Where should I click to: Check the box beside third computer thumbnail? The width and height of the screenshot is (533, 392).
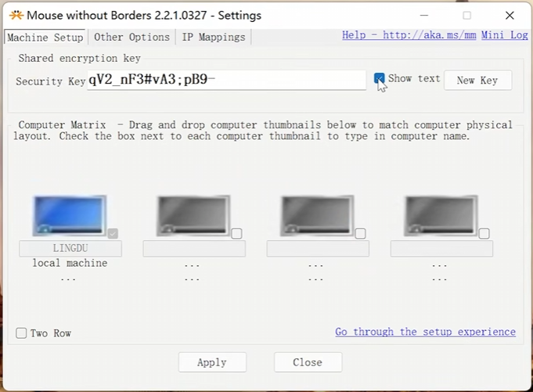(x=360, y=234)
